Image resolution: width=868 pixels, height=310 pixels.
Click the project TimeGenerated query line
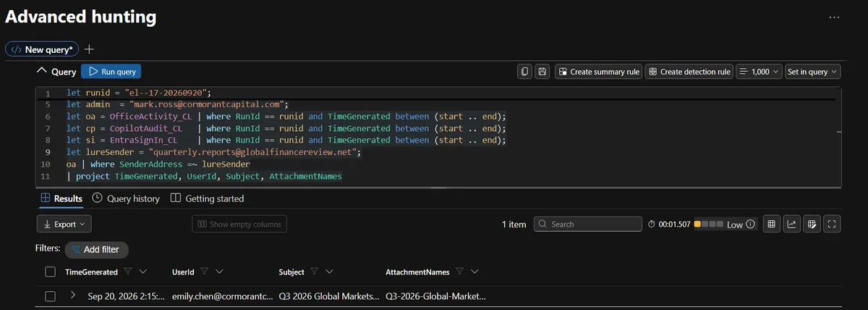click(204, 175)
